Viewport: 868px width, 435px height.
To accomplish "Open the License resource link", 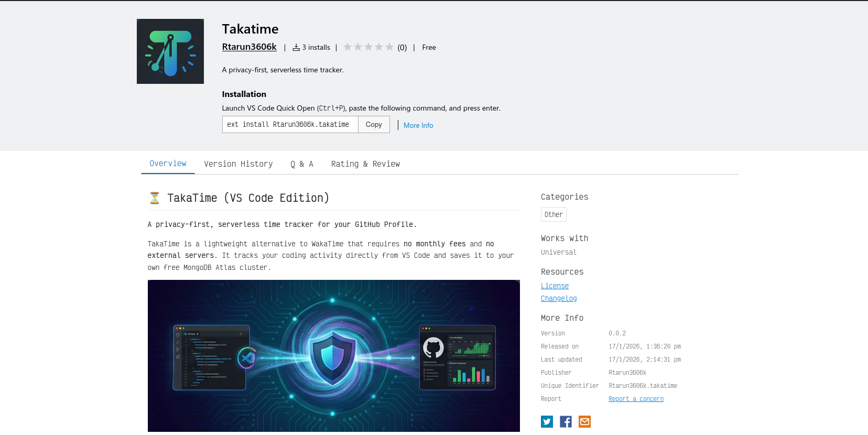I will (x=555, y=286).
